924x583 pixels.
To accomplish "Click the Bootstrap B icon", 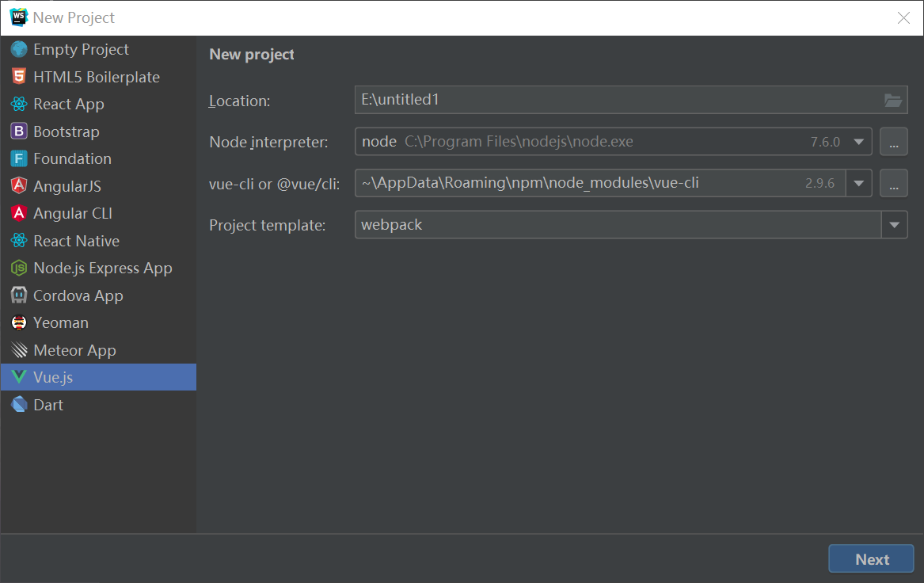I will [x=19, y=131].
